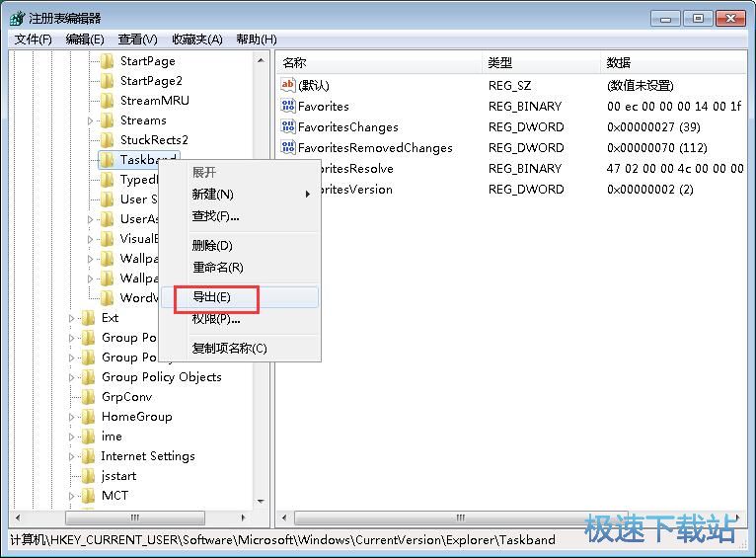This screenshot has width=756, height=558.
Task: Choose 重命名(R) from the context menu
Action: [x=240, y=268]
